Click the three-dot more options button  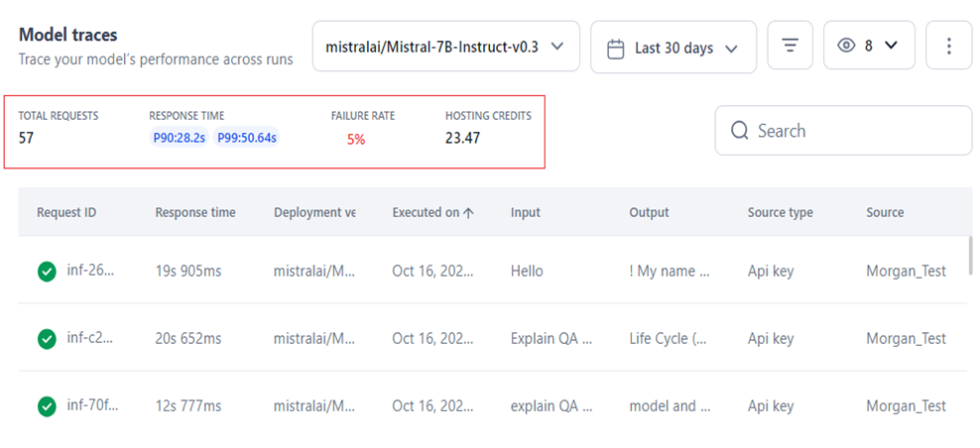pyautogui.click(x=948, y=47)
